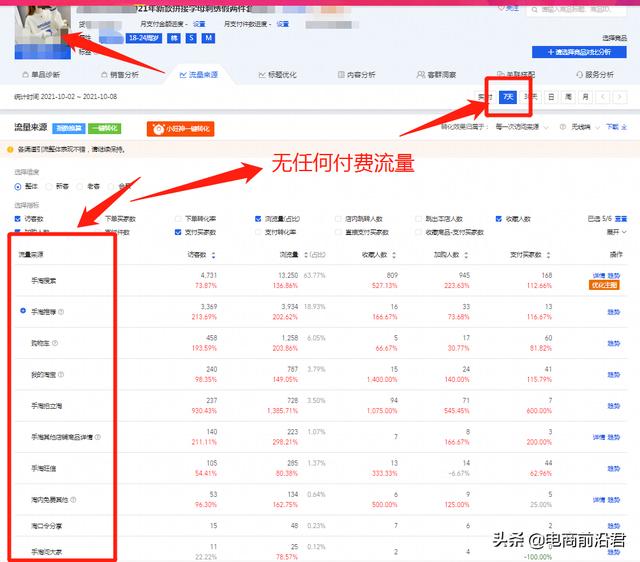This screenshot has width=640, height=562.
Task: Open 设置 for monthly payment items progress
Action: coord(282,24)
